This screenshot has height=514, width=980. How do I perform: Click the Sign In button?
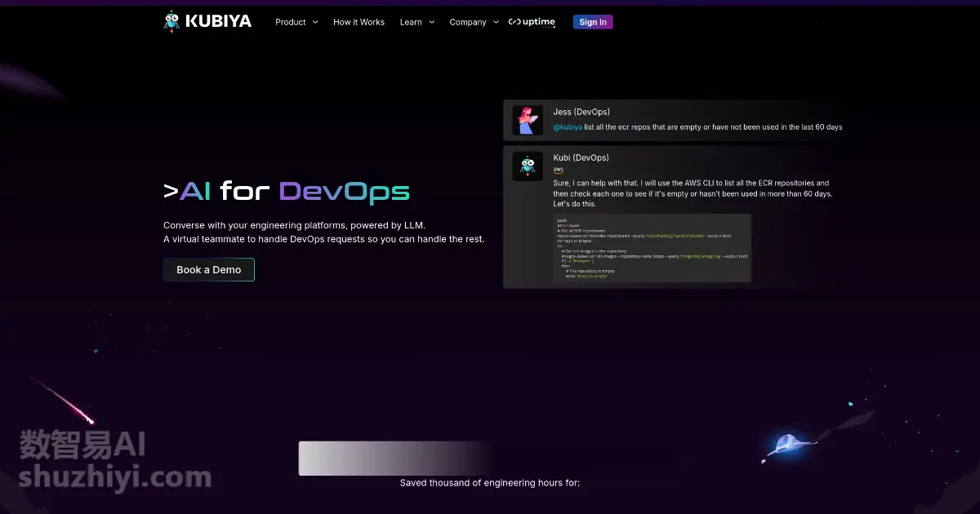tap(593, 22)
